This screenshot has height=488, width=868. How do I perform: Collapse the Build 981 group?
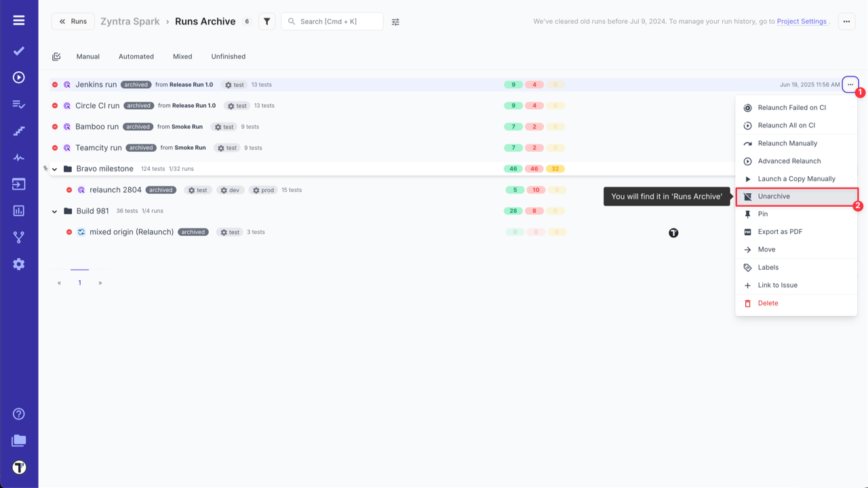point(54,211)
